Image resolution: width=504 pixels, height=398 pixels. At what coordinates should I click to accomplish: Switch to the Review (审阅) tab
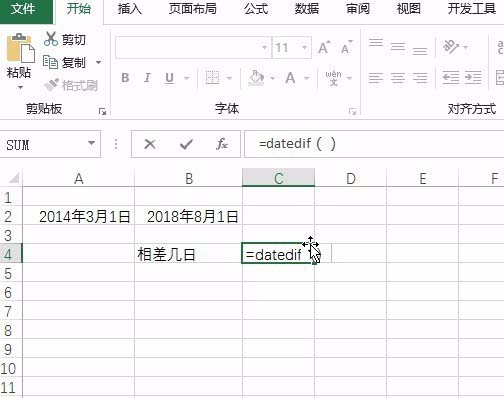pyautogui.click(x=358, y=9)
